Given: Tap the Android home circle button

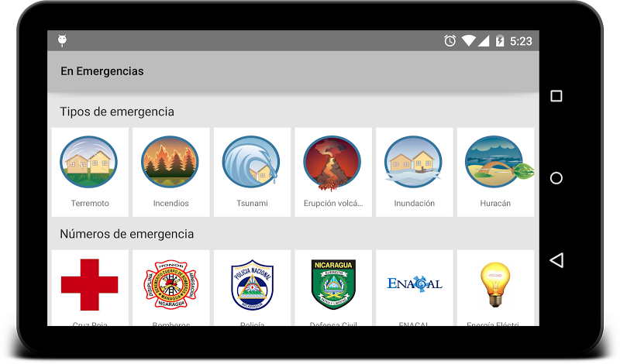Looking at the screenshot, I should tap(556, 178).
